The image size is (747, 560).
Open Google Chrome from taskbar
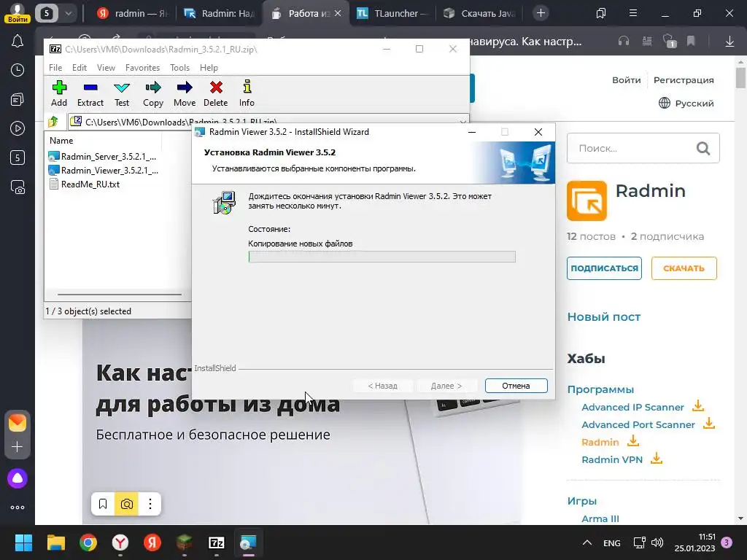tap(88, 542)
